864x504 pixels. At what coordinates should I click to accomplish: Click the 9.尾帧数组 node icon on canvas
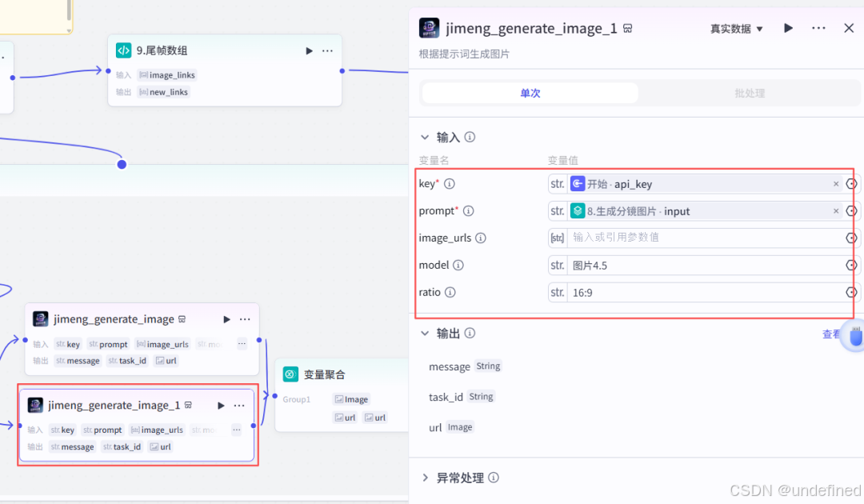[x=124, y=50]
